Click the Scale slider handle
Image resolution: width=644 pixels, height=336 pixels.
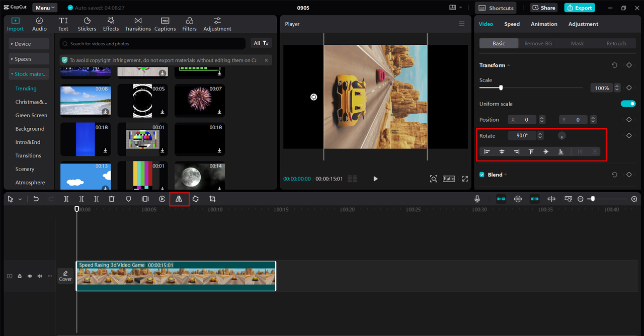[x=501, y=88]
